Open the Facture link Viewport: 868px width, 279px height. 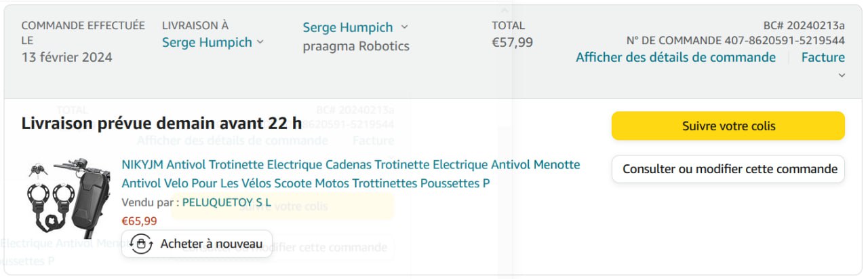point(823,57)
